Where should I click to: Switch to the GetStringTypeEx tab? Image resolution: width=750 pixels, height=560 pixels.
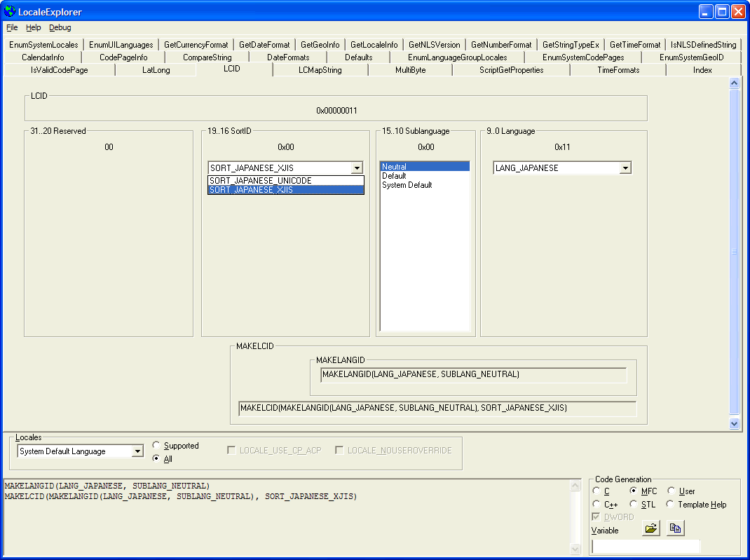(571, 45)
